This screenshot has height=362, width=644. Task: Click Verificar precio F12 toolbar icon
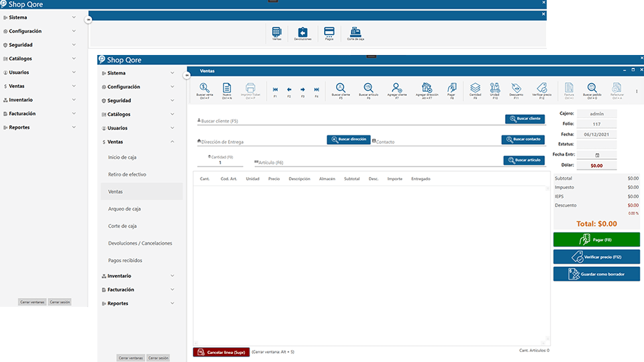542,90
